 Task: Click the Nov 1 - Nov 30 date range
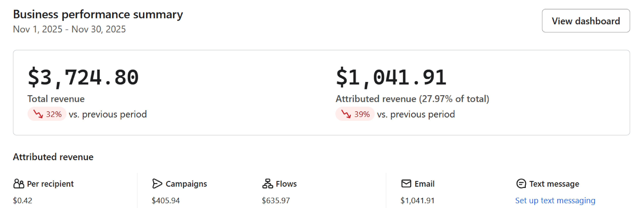[x=69, y=29]
